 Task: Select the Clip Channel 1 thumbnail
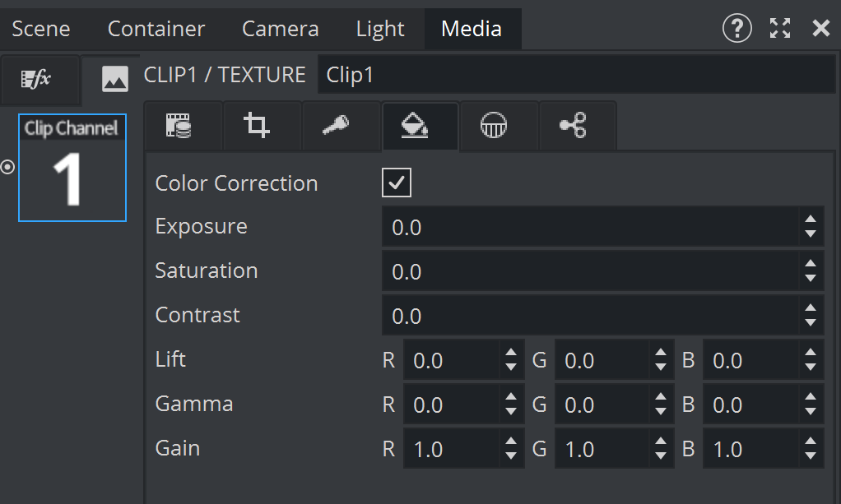pos(72,169)
